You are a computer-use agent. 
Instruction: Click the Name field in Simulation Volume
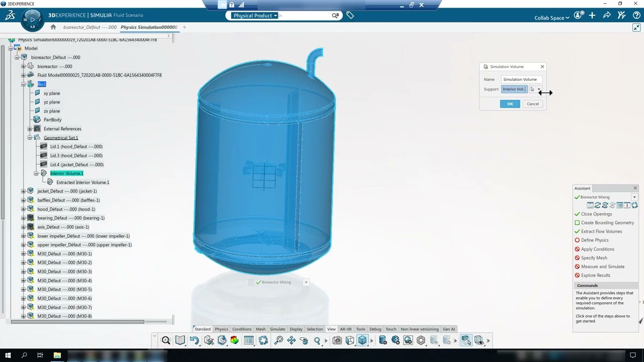click(x=522, y=79)
